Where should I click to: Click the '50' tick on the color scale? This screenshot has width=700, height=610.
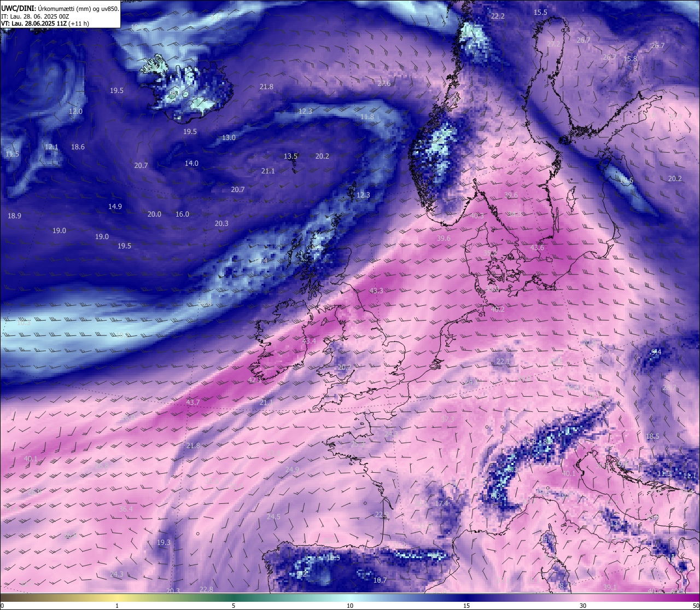696,606
